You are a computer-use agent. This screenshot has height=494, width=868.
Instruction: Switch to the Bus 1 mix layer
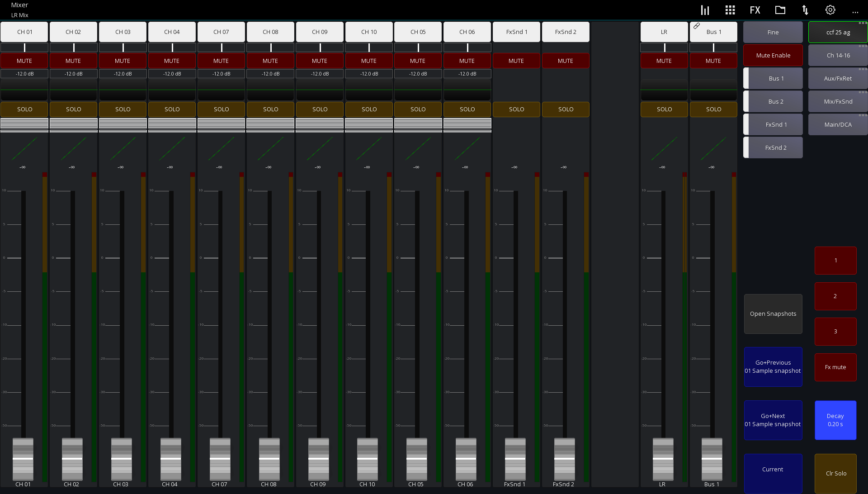(x=773, y=78)
